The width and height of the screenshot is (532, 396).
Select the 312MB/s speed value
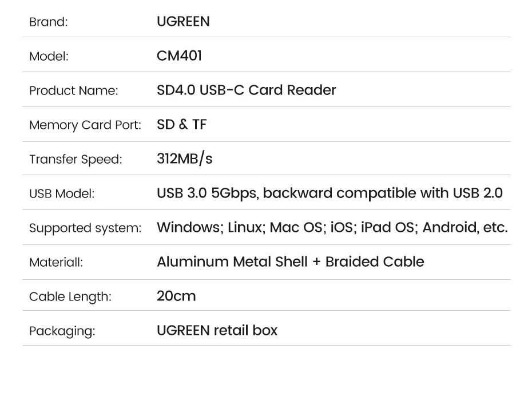point(184,159)
